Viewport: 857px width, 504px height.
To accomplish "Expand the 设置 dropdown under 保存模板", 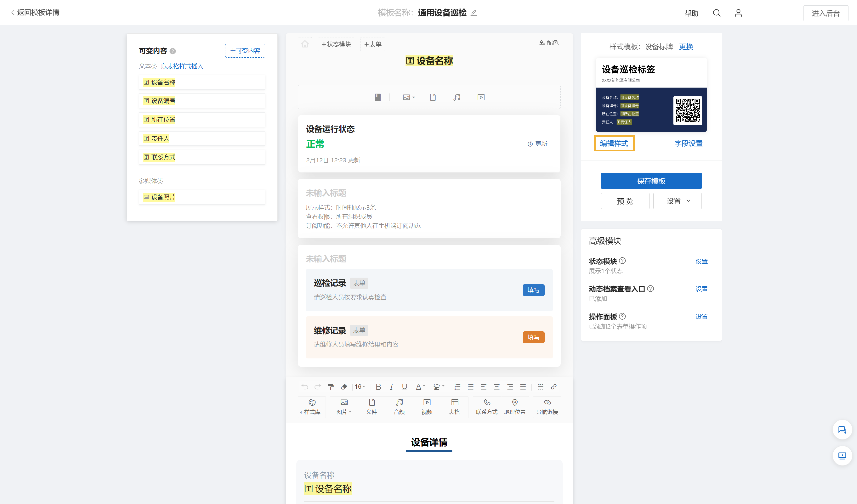I will pyautogui.click(x=677, y=201).
